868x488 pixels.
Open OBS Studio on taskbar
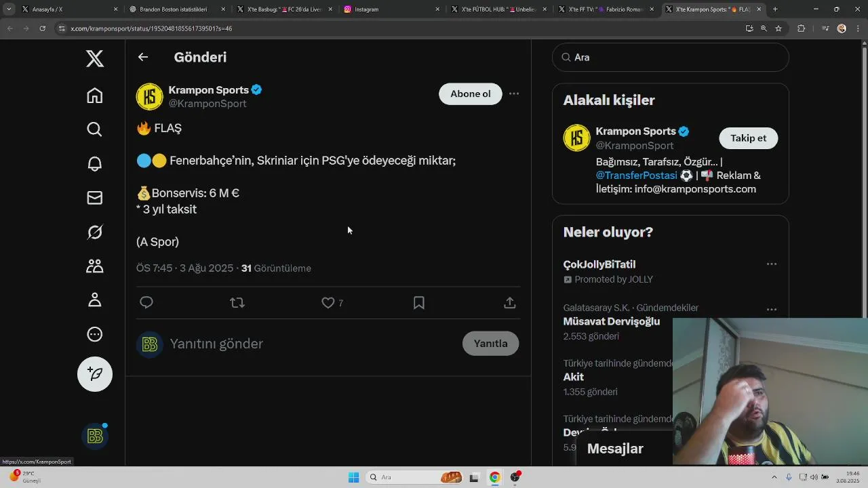(515, 477)
